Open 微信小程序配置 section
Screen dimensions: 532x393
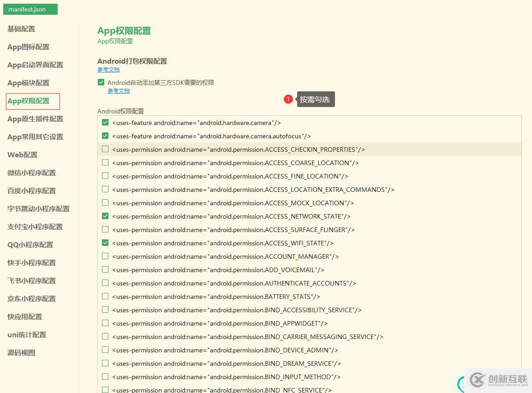coord(31,173)
